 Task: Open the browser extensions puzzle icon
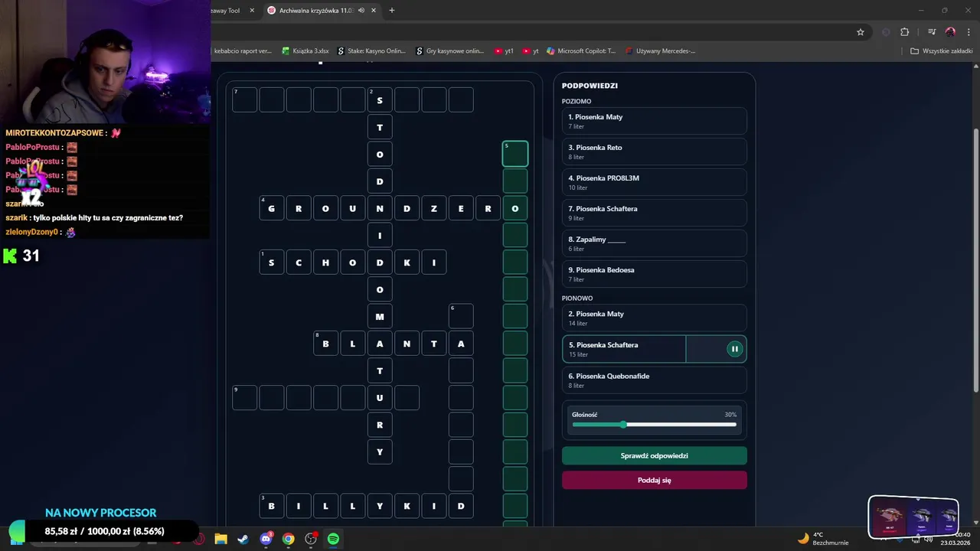[904, 32]
